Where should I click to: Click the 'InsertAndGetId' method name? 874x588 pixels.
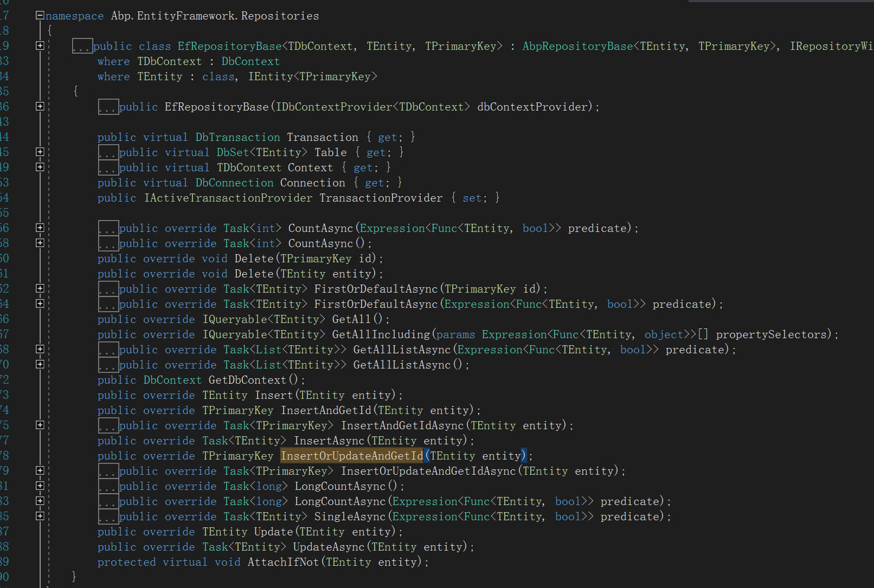(x=326, y=411)
